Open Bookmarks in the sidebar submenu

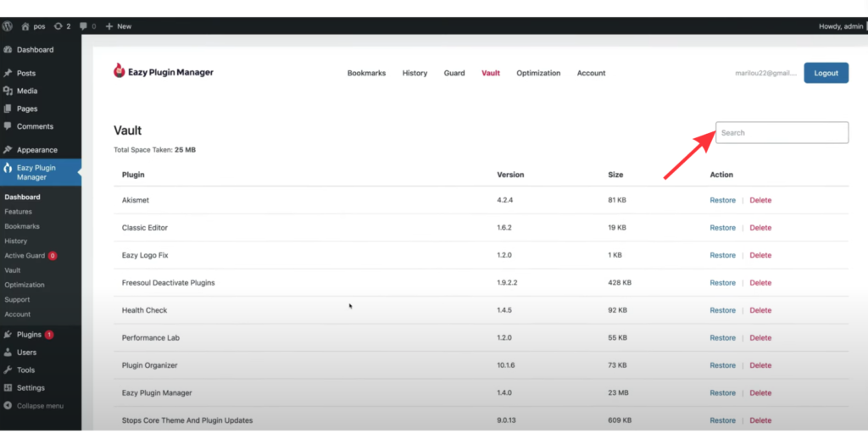[22, 226]
